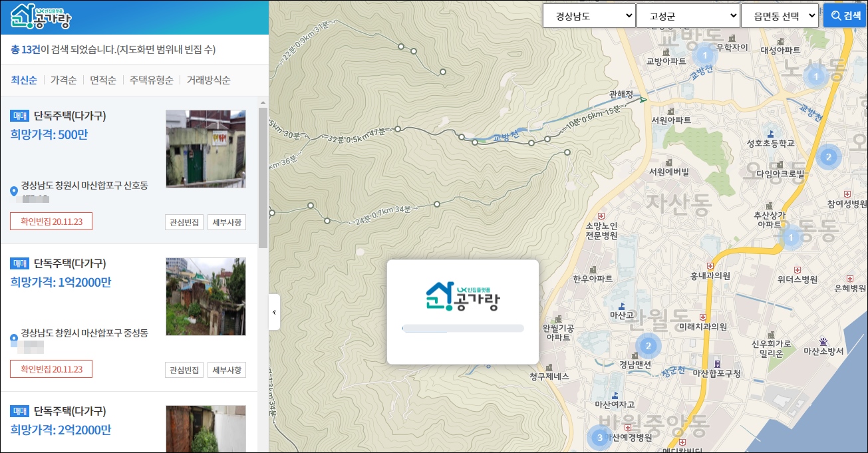Open the 경상남도 province dropdown

pyautogui.click(x=588, y=15)
